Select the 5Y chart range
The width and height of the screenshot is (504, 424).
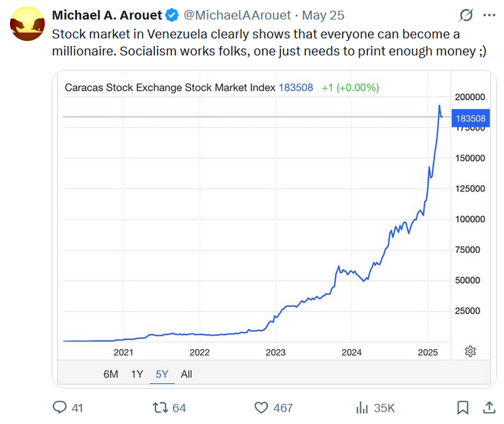click(162, 374)
